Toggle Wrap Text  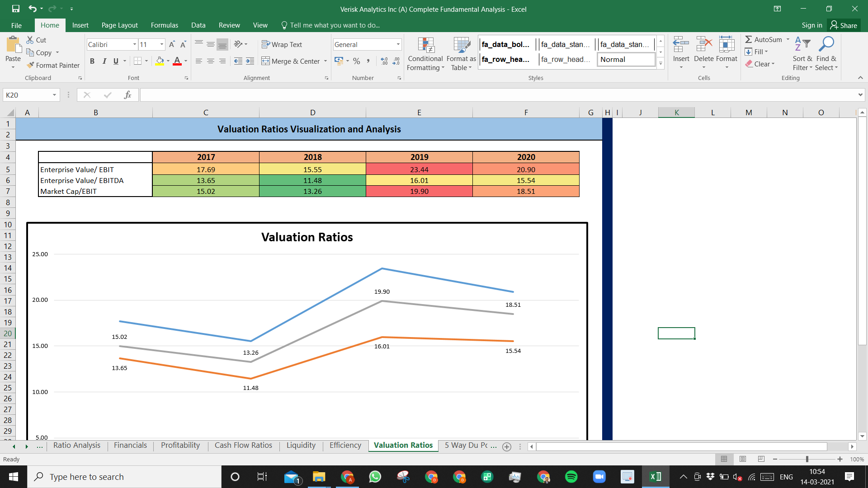(282, 44)
